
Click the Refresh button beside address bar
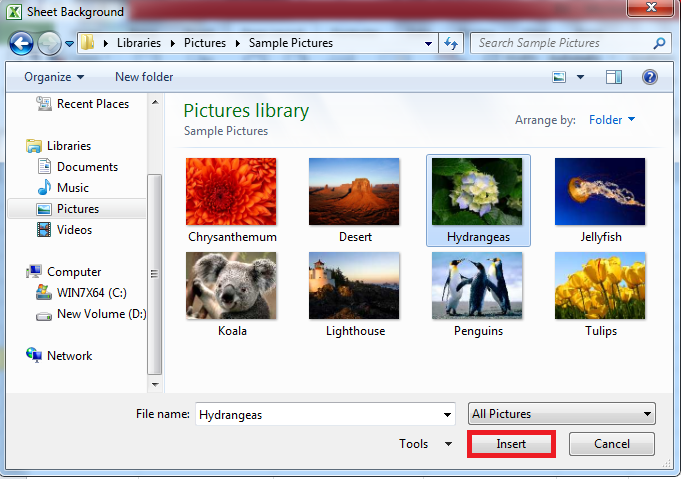point(451,43)
